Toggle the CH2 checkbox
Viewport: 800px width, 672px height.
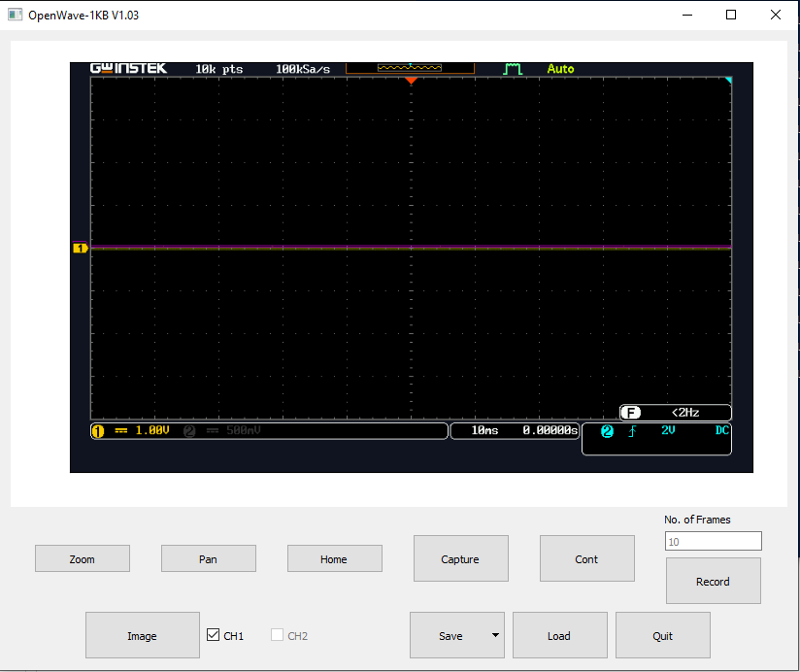(277, 635)
